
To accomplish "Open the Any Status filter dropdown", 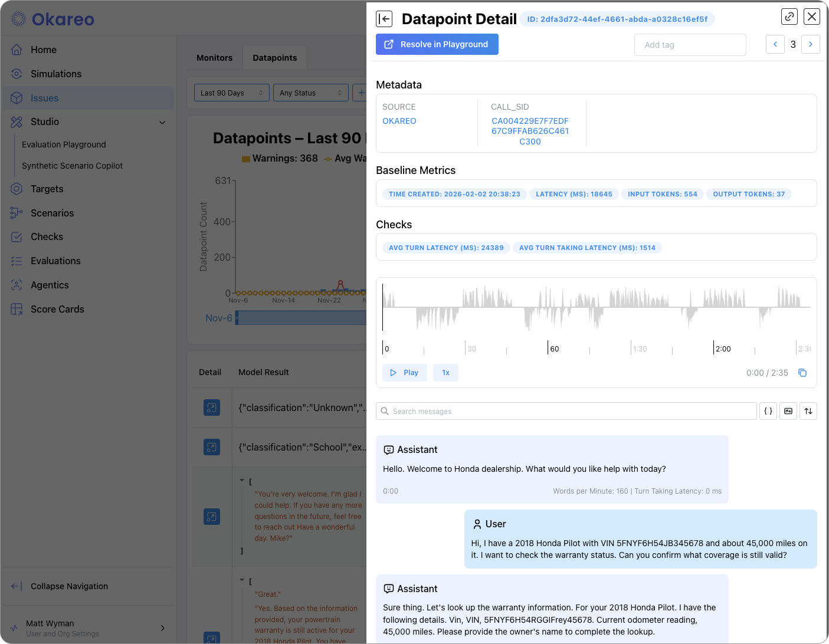I will point(311,93).
